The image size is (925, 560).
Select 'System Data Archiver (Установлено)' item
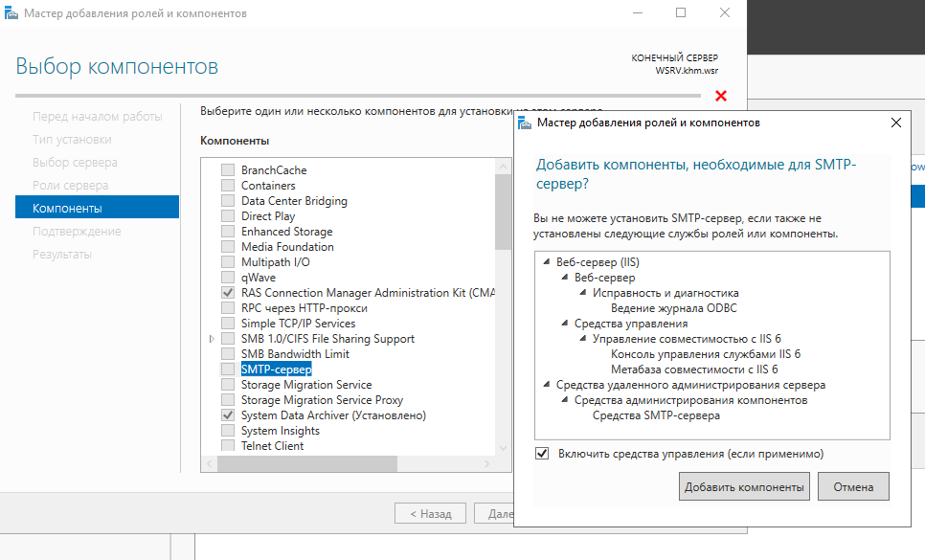333,415
